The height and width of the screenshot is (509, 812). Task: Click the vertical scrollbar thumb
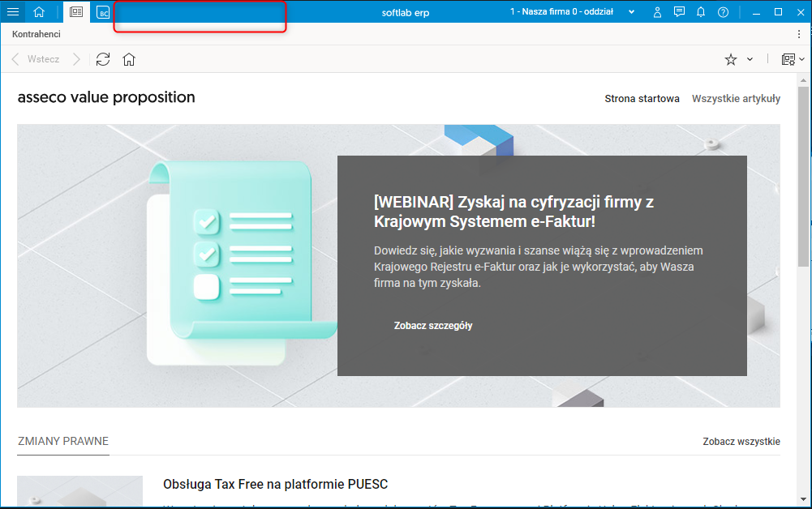coord(803,176)
